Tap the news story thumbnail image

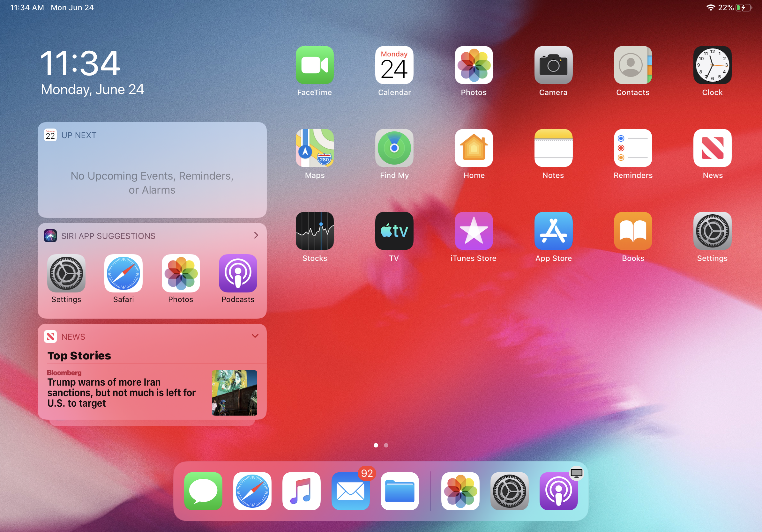click(234, 393)
